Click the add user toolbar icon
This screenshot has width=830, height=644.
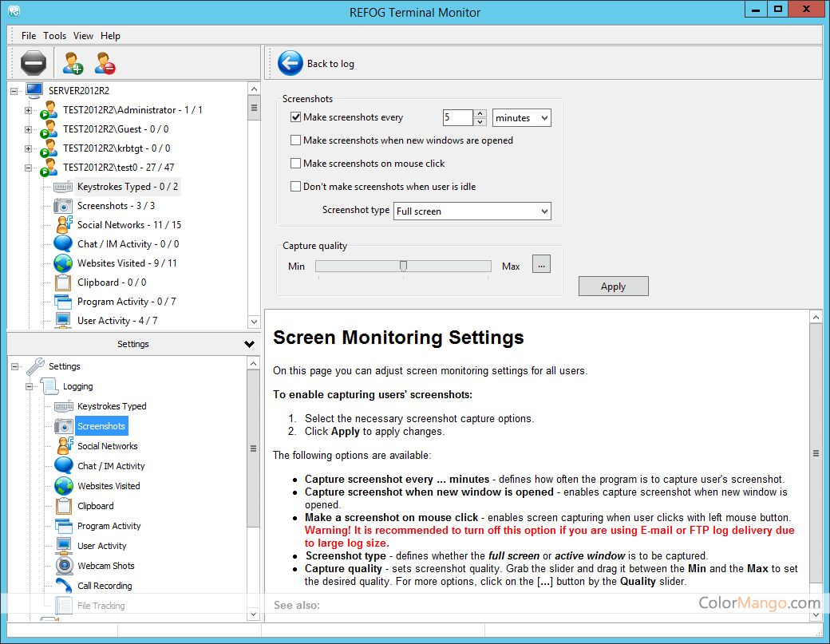click(73, 63)
